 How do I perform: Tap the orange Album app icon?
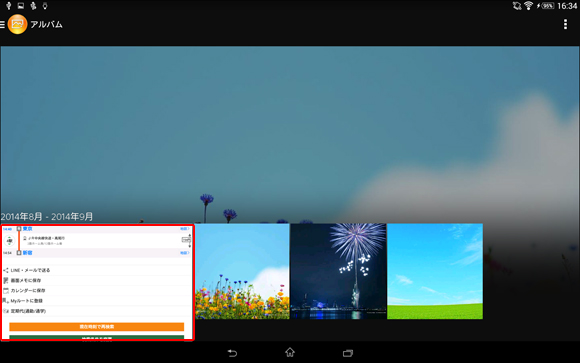click(x=17, y=24)
